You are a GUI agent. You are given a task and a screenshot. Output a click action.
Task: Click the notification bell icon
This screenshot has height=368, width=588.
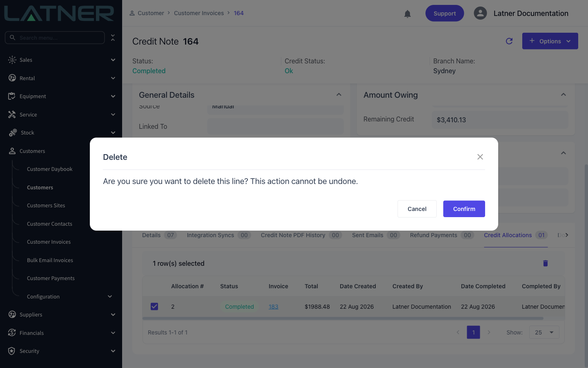point(407,13)
